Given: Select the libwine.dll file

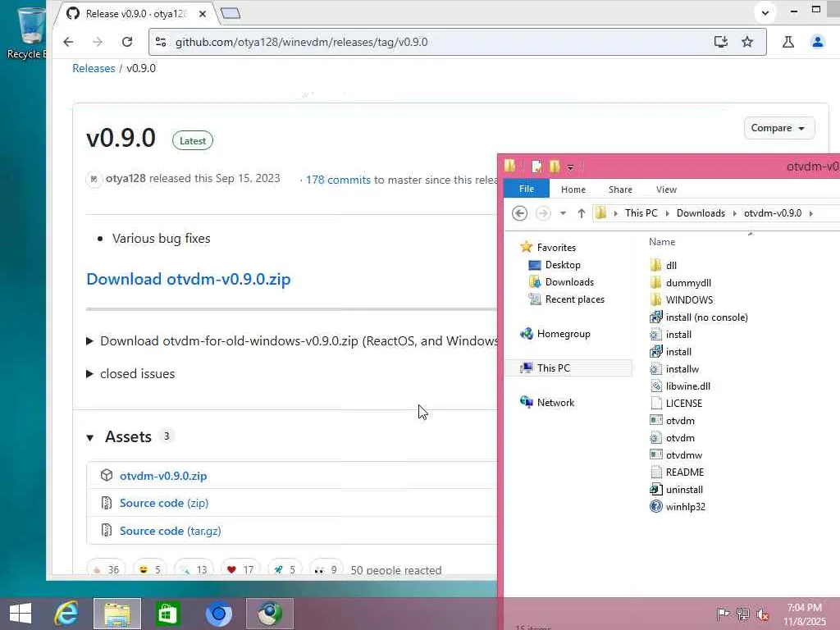Looking at the screenshot, I should [688, 386].
